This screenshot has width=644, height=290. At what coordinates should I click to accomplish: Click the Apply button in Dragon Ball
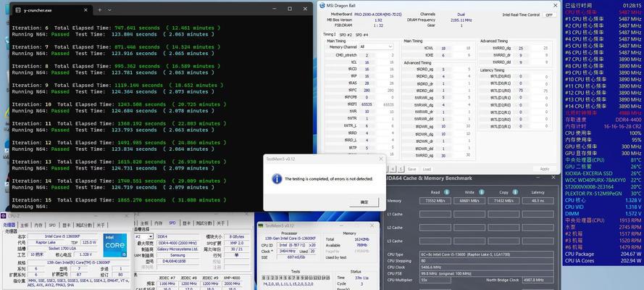pyautogui.click(x=544, y=169)
